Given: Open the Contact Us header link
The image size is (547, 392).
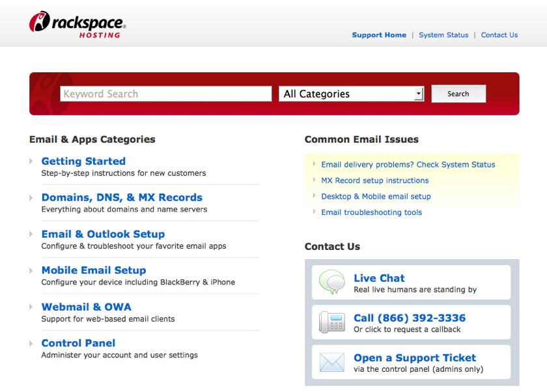Looking at the screenshot, I should pos(499,35).
